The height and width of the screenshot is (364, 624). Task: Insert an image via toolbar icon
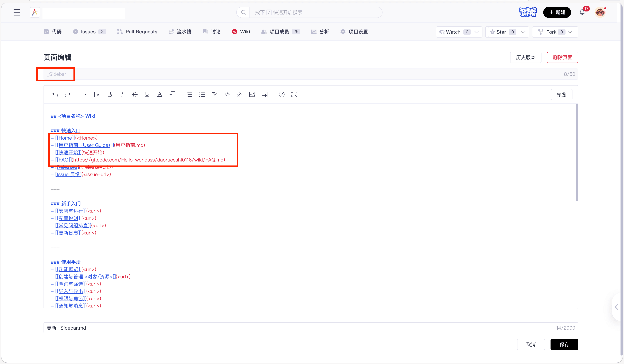[252, 94]
